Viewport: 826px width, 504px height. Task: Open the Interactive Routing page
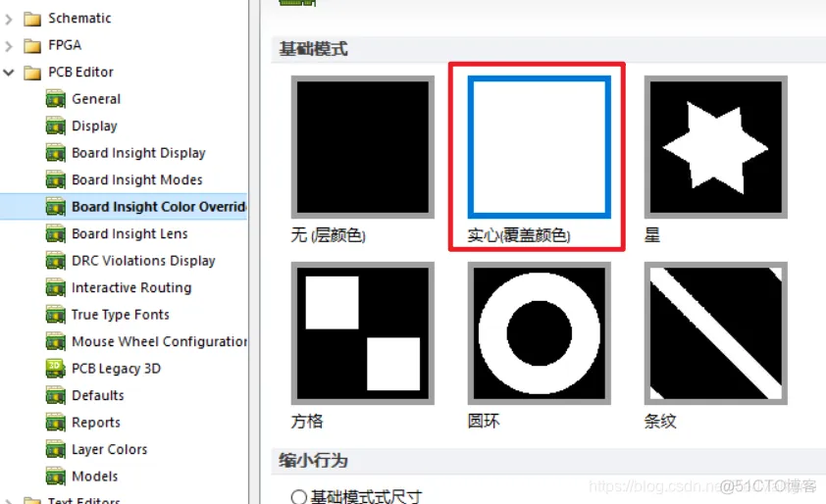(x=131, y=287)
